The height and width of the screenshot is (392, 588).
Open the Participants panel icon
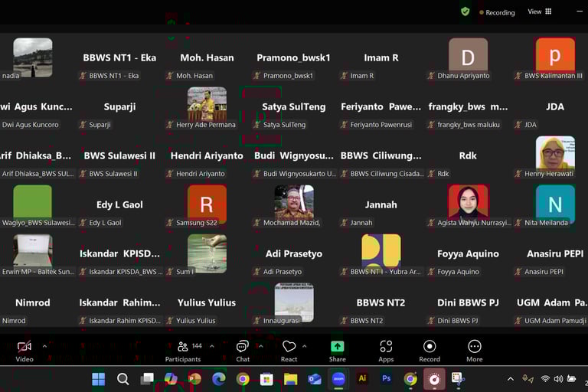click(x=183, y=347)
